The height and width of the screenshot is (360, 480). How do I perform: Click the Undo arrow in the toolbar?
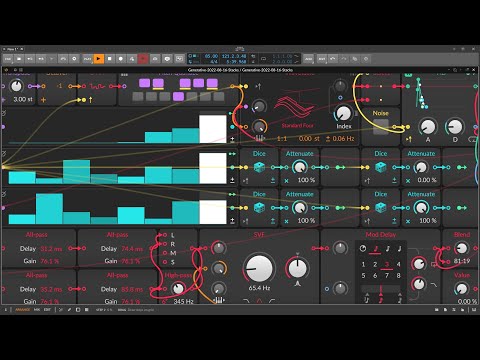(332, 59)
